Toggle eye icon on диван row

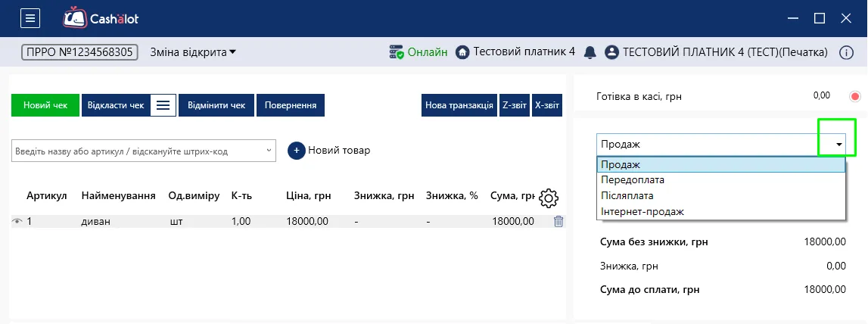17,222
